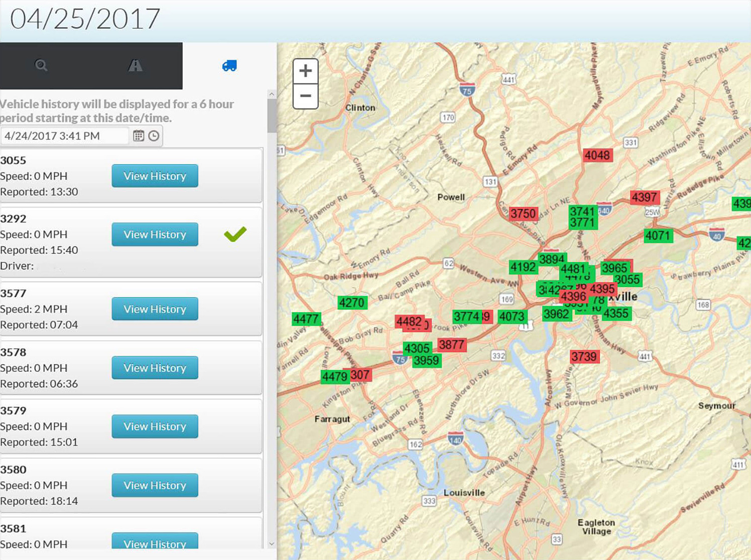This screenshot has width=751, height=560.
Task: Select the search magnifier icon
Action: [x=42, y=65]
